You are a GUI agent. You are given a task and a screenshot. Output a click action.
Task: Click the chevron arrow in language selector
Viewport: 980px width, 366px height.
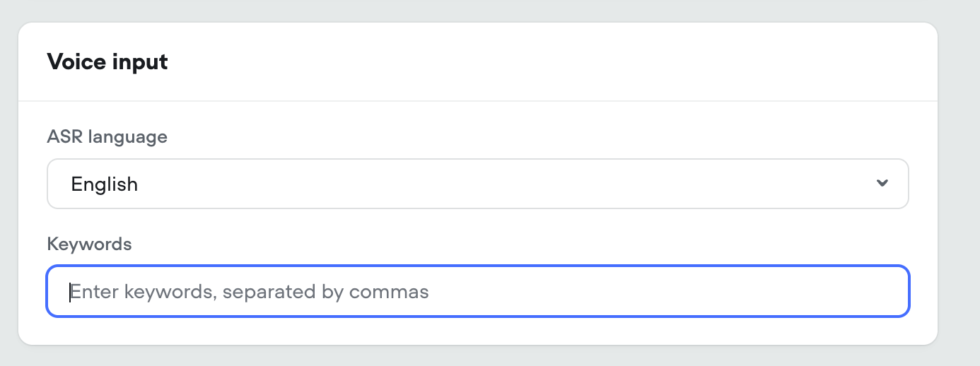[882, 184]
